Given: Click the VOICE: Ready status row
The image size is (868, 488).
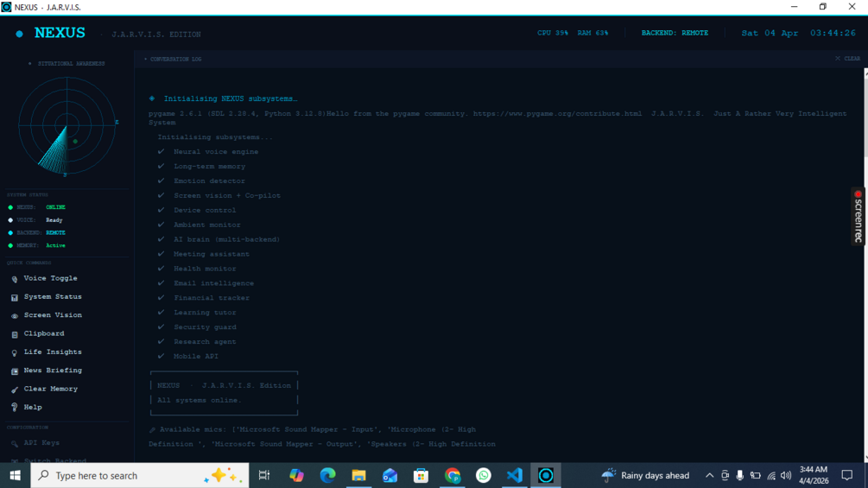Looking at the screenshot, I should coord(35,220).
